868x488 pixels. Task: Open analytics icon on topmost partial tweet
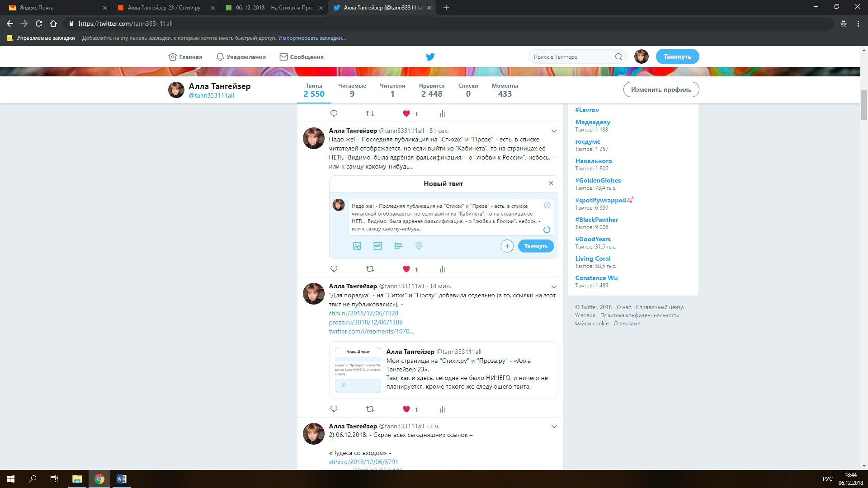[442, 113]
